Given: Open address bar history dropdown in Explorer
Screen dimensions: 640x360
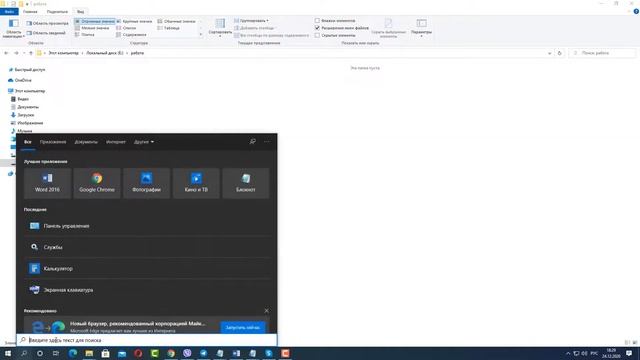Looking at the screenshot, I should 549,53.
